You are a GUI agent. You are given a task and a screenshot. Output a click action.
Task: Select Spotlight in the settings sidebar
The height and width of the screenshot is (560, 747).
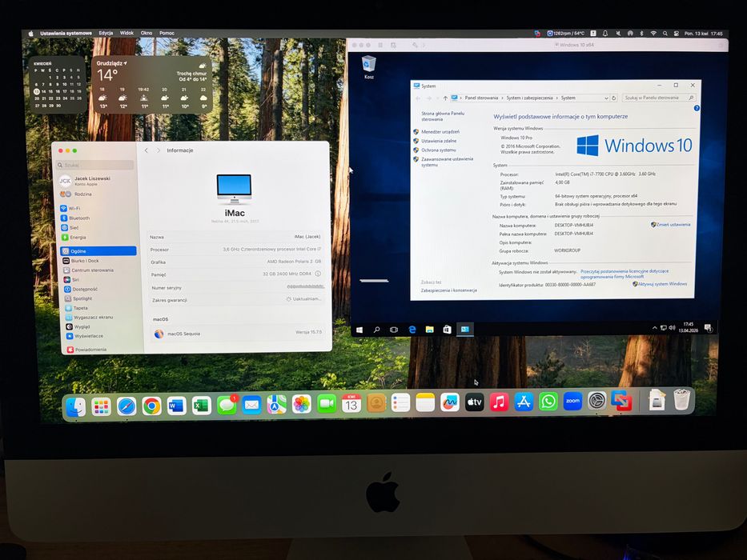pos(78,298)
